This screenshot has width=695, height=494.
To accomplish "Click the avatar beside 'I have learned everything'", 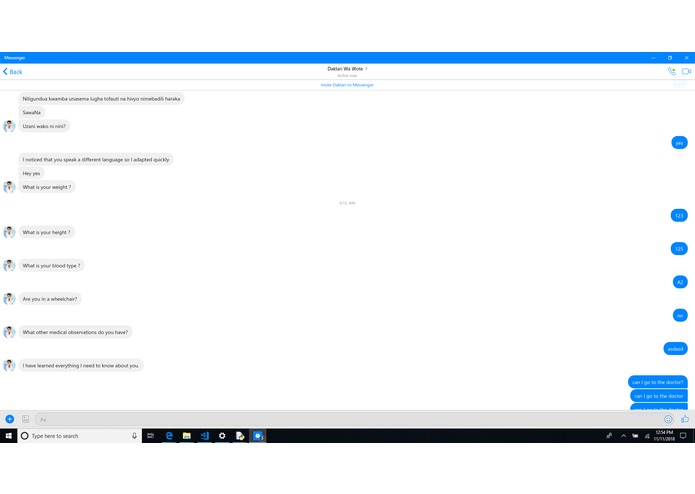I will 9,366.
